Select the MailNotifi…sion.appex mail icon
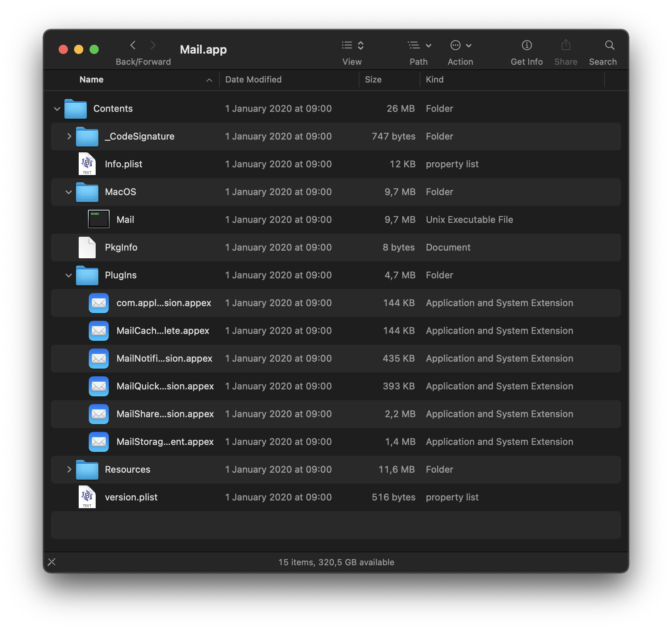The width and height of the screenshot is (672, 630). point(99,359)
